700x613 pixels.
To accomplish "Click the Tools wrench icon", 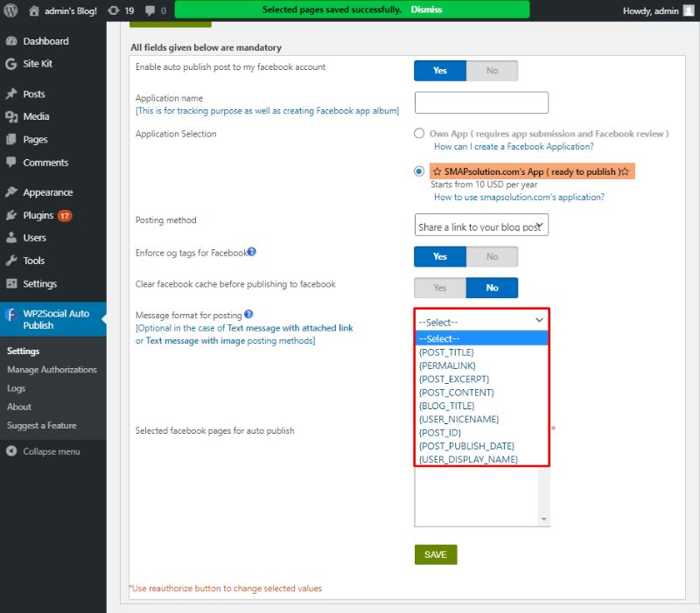I will [11, 261].
